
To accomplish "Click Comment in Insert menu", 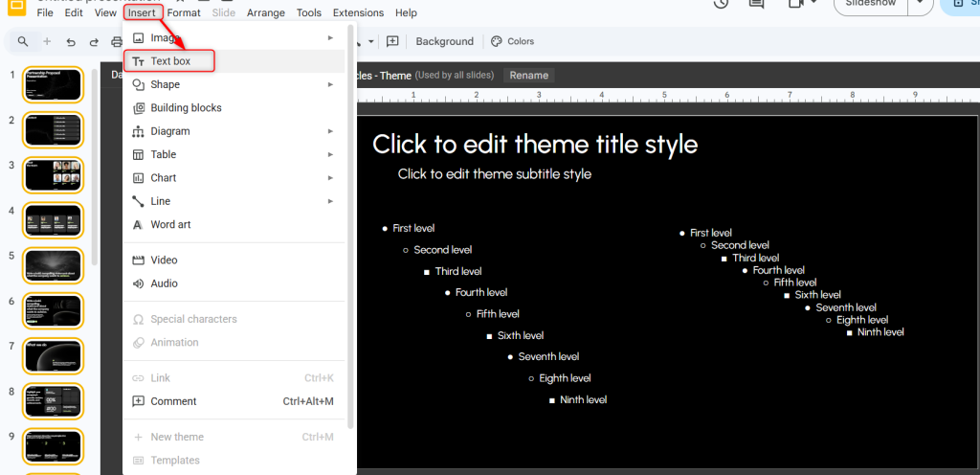I will [173, 401].
